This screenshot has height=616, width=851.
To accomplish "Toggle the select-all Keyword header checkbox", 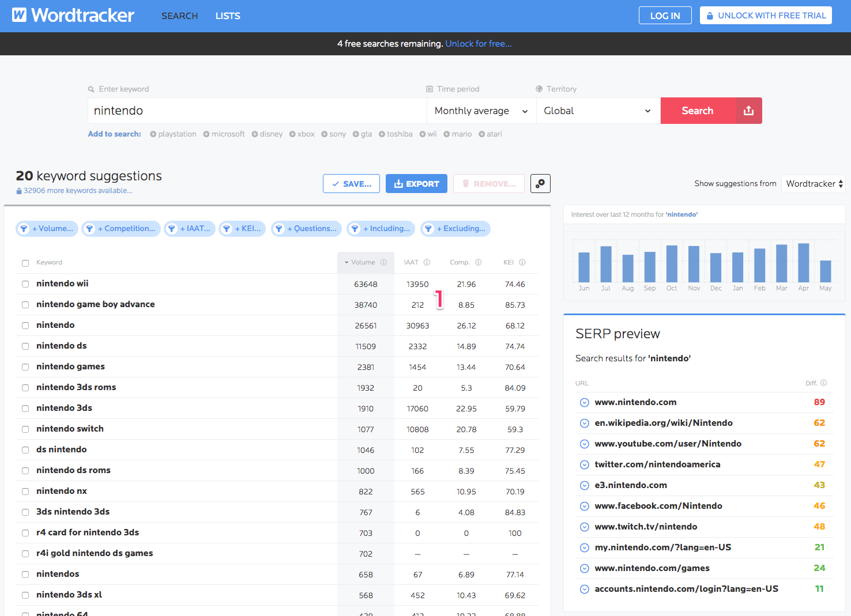I will coord(25,263).
